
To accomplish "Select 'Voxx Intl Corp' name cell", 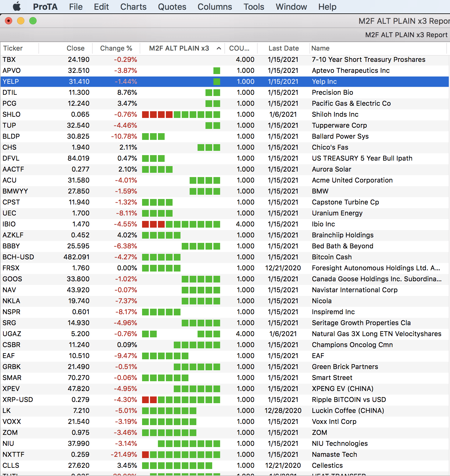I will click(334, 421).
